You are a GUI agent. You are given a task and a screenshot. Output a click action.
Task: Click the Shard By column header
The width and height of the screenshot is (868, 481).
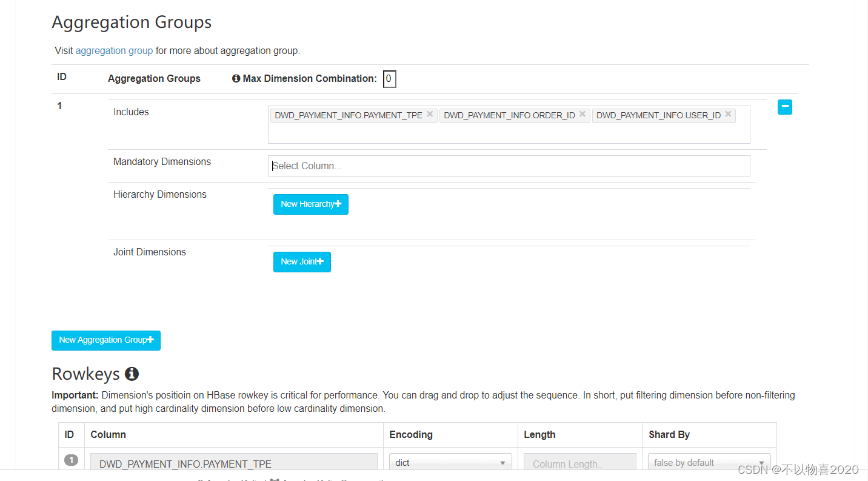pyautogui.click(x=669, y=434)
